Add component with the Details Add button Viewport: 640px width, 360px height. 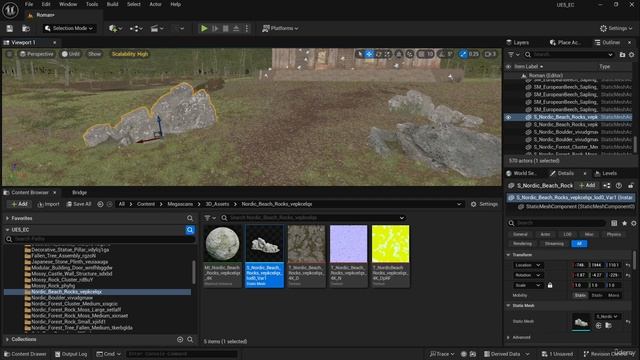pyautogui.click(x=587, y=185)
